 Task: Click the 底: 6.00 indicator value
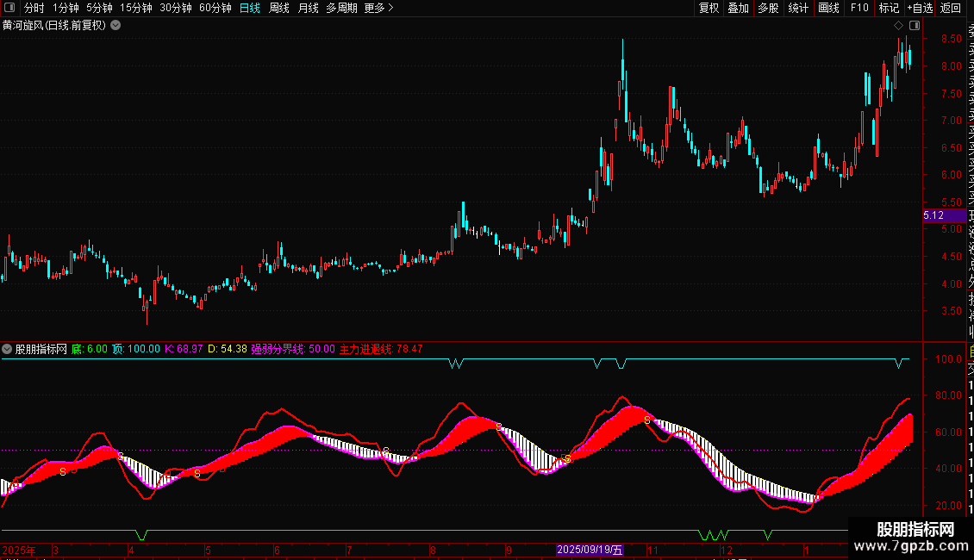[90, 349]
